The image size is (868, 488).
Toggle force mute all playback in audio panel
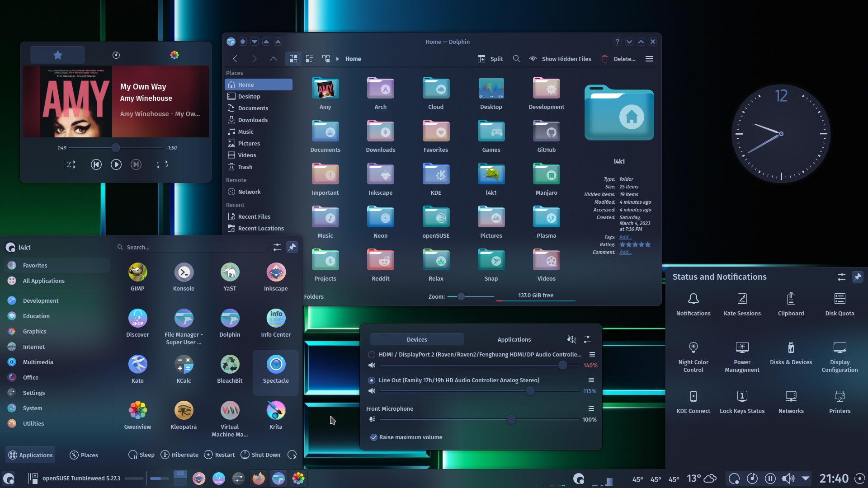tap(571, 339)
